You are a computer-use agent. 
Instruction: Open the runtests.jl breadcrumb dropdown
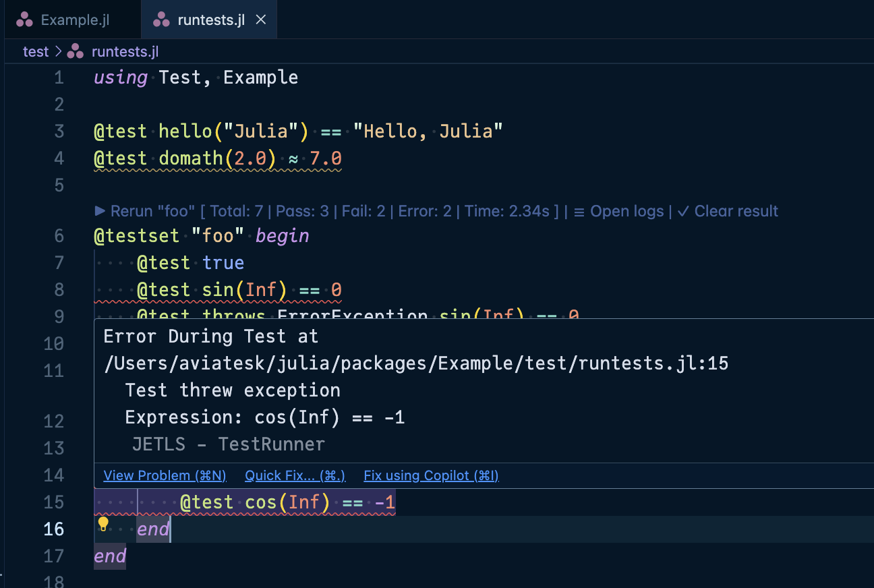pos(125,51)
